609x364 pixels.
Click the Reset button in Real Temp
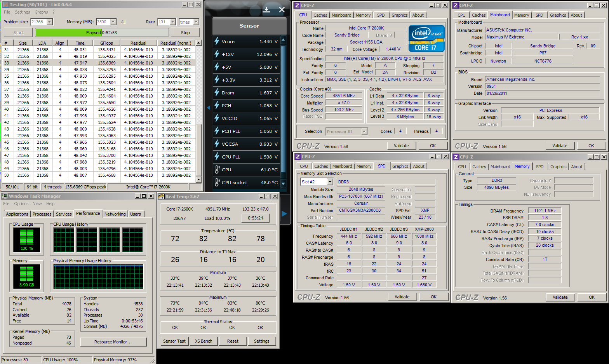(233, 341)
